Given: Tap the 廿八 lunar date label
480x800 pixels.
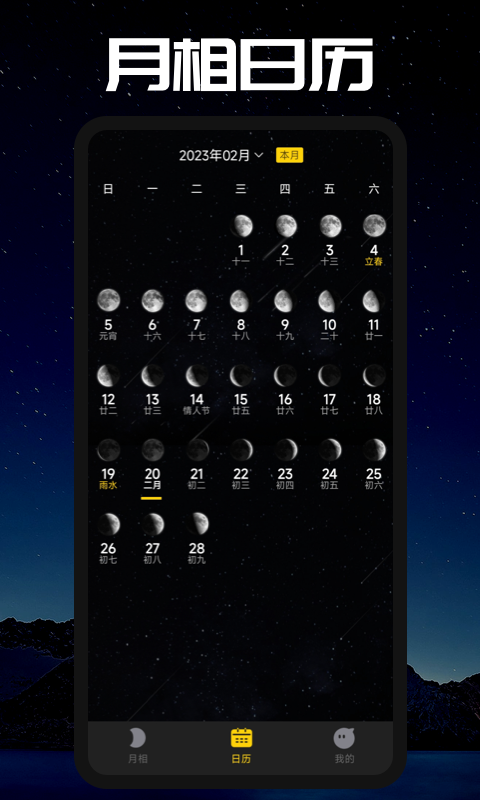Looking at the screenshot, I should point(374,411).
